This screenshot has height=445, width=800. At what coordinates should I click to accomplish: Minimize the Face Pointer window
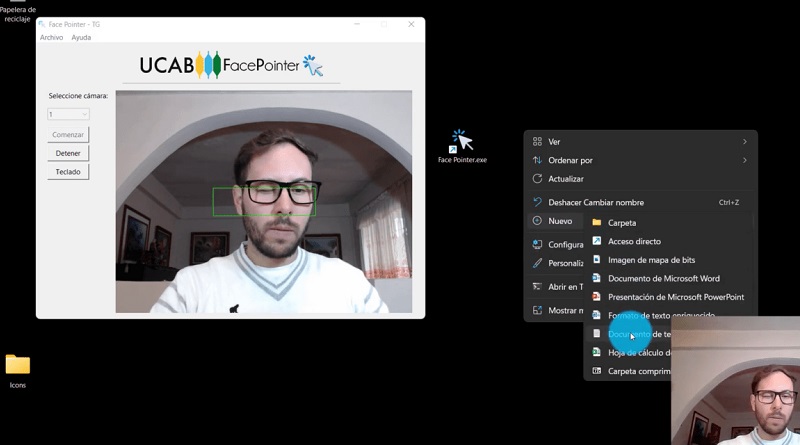tap(357, 24)
